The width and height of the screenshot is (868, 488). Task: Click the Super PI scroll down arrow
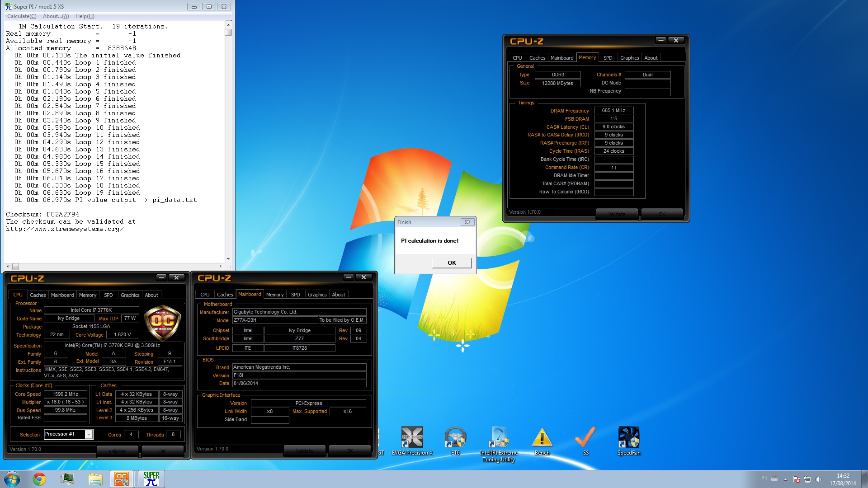tap(228, 259)
